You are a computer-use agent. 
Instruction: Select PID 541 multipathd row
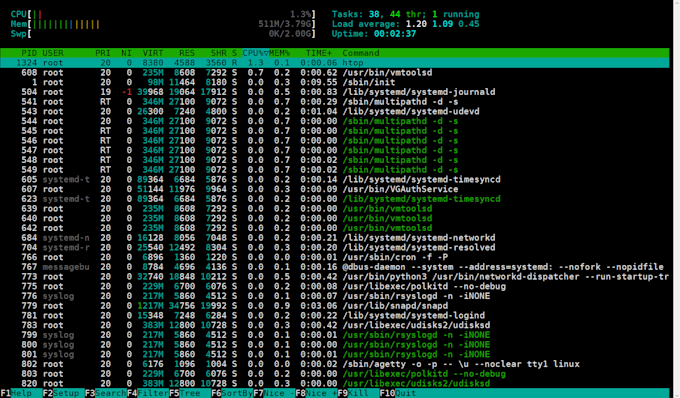tap(334, 102)
